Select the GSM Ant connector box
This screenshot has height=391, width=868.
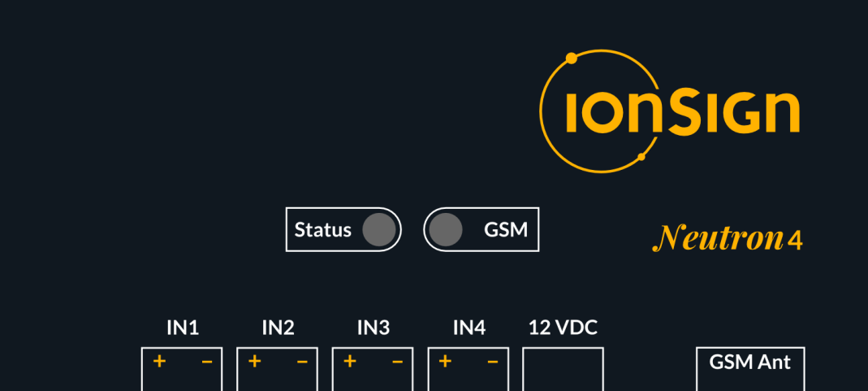click(x=750, y=369)
